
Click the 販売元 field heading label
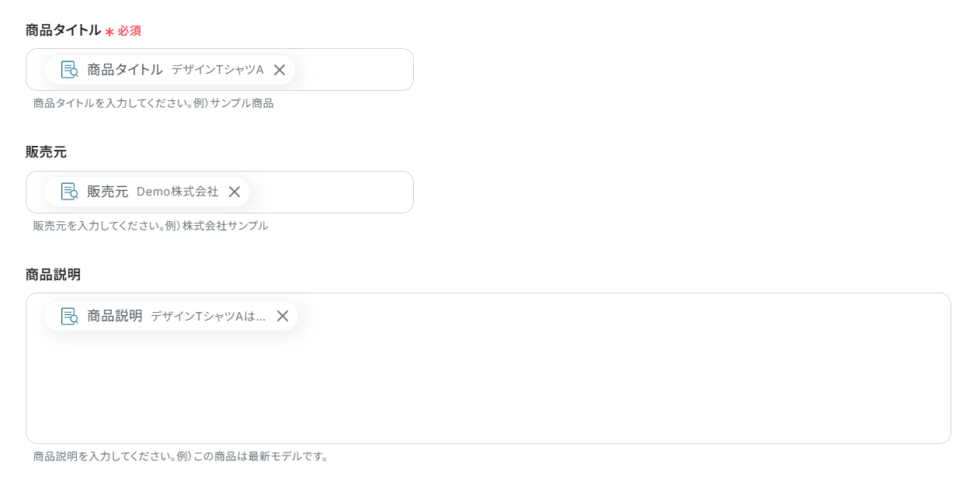click(x=46, y=152)
